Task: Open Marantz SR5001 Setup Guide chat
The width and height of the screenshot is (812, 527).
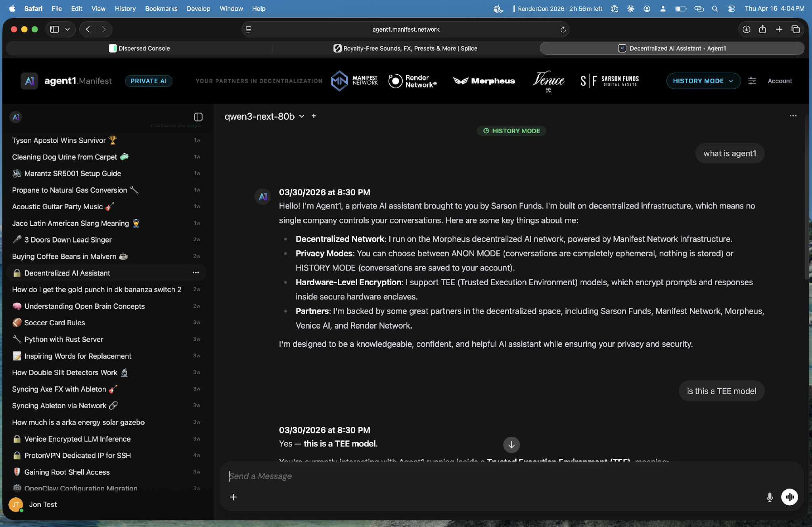Action: tap(106, 173)
